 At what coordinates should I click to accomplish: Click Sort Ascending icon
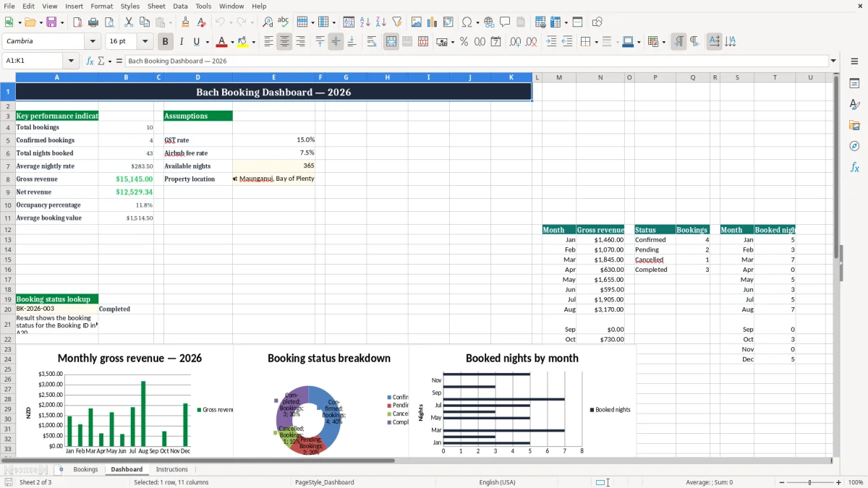click(x=365, y=22)
